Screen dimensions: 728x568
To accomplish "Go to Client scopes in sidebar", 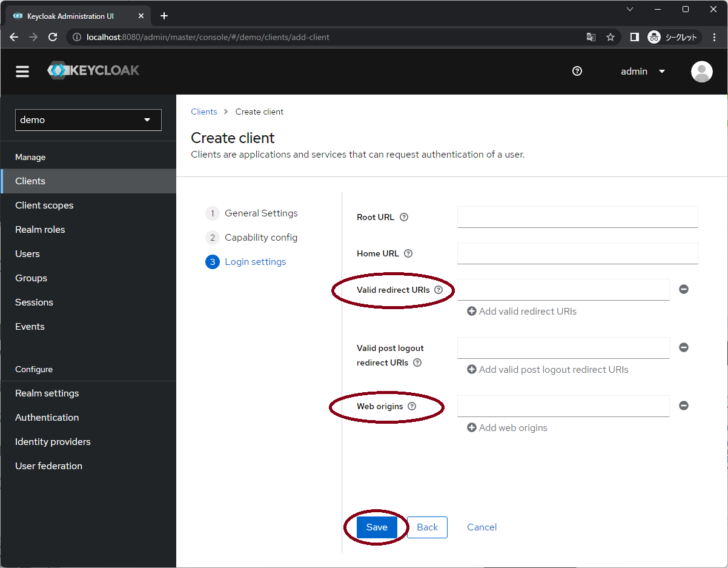I will 44,205.
